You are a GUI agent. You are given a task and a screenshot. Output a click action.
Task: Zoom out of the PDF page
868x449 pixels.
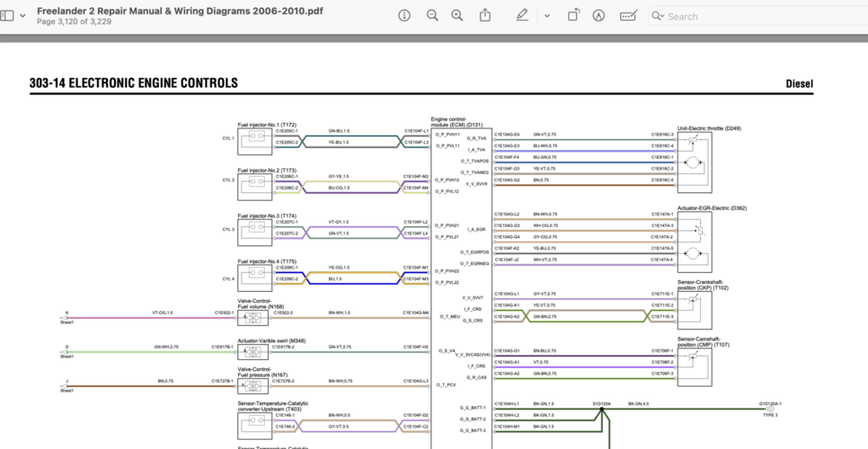click(432, 15)
